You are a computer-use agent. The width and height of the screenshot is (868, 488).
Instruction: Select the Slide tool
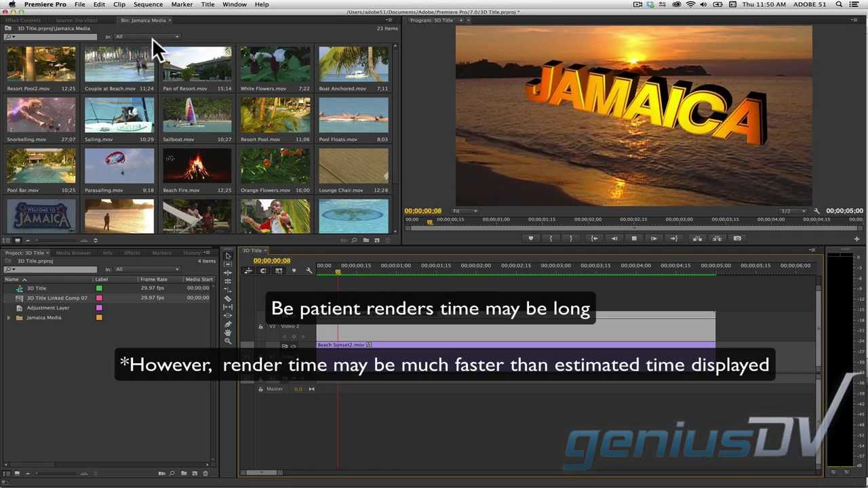click(x=228, y=316)
